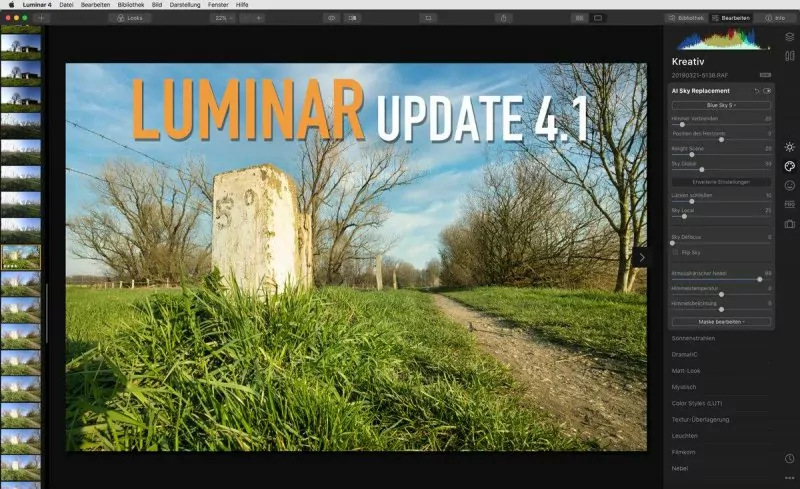Image resolution: width=800 pixels, height=489 pixels.
Task: Open the Apple menu
Action: point(11,5)
